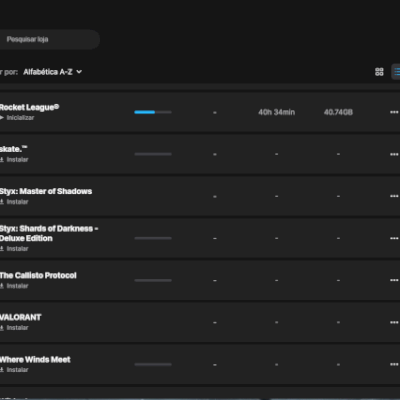This screenshot has width=400, height=400.
Task: Open more options for The Callisto Protocol
Action: (x=394, y=280)
